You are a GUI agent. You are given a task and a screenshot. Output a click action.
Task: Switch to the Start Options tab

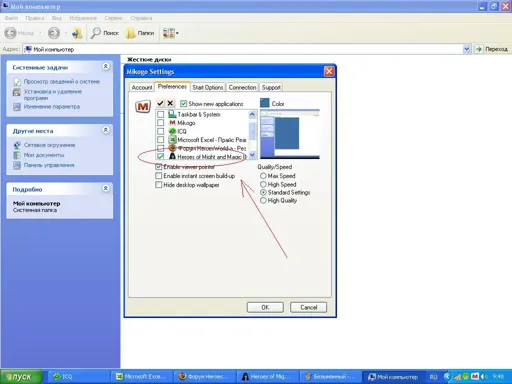coord(208,87)
